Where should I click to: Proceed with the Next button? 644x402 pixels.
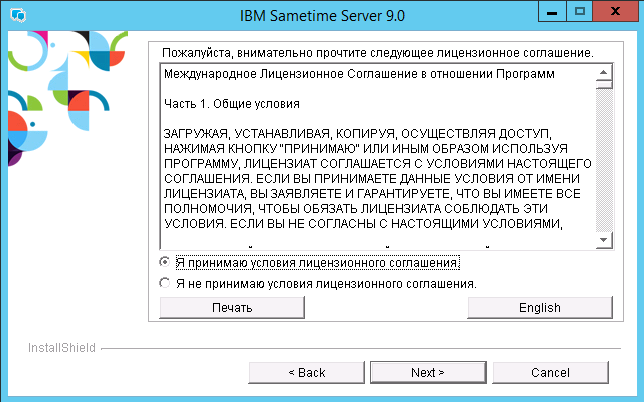[428, 372]
